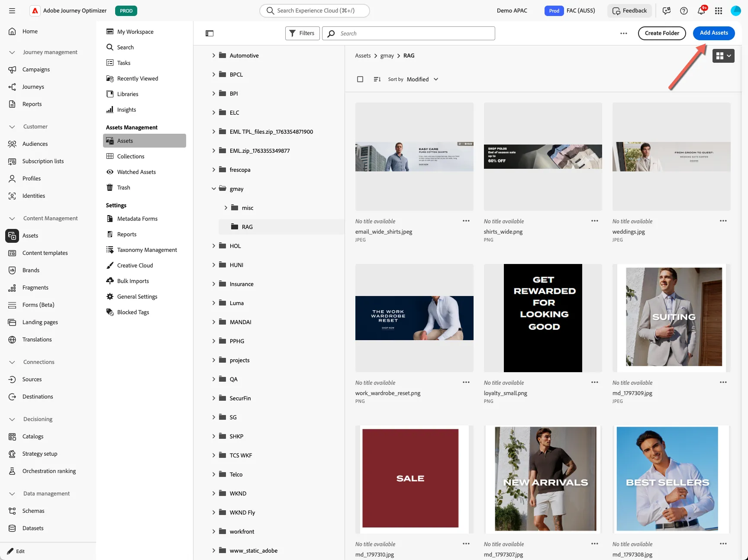Click the Feedback button

(630, 11)
